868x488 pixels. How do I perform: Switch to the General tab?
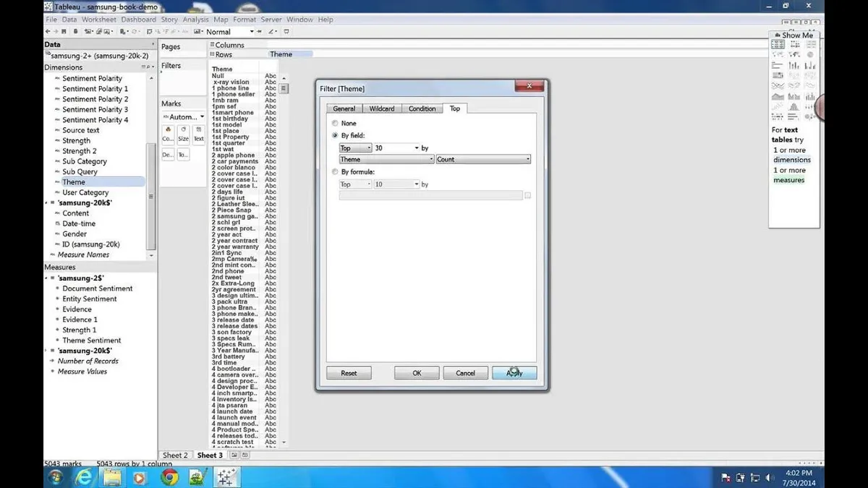coord(344,108)
